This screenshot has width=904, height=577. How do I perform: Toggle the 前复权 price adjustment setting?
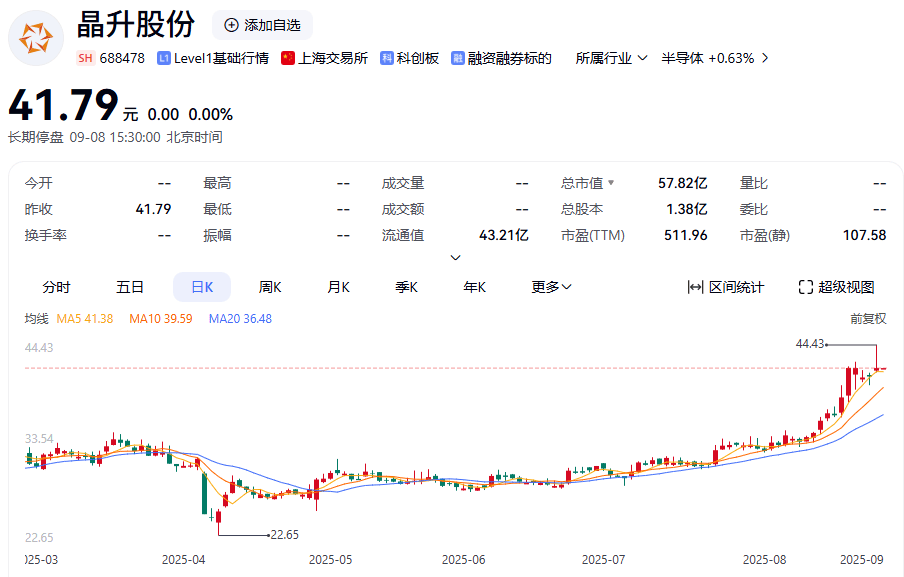pos(868,319)
